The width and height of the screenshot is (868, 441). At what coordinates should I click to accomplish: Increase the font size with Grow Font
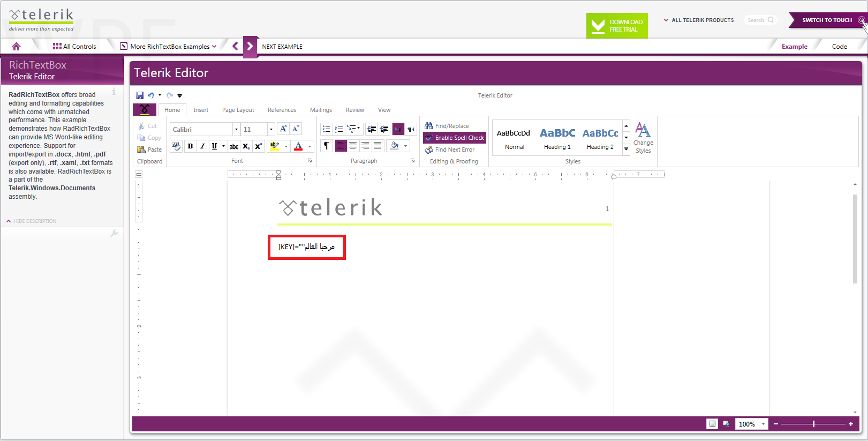pyautogui.click(x=283, y=129)
